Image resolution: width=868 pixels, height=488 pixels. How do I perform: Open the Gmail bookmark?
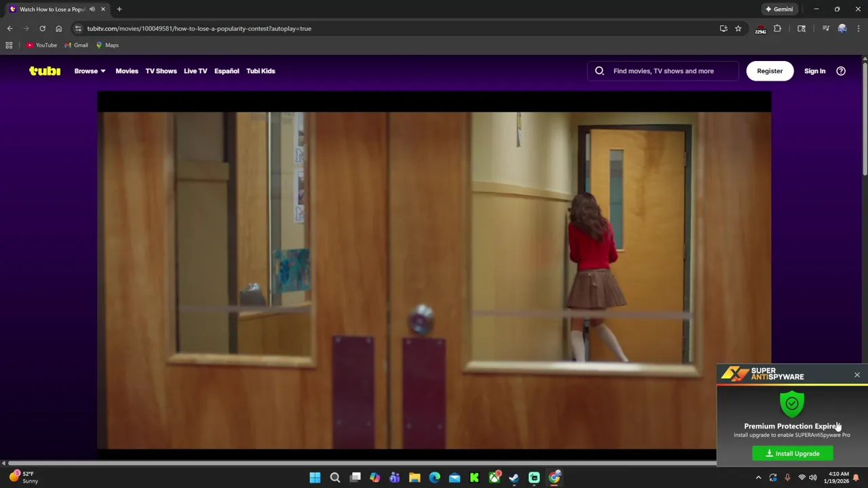tap(76, 45)
